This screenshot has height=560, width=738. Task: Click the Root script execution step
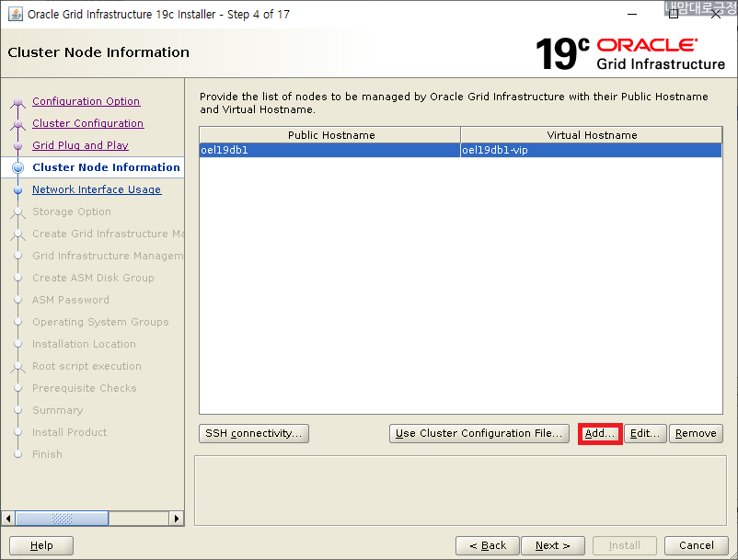[86, 366]
